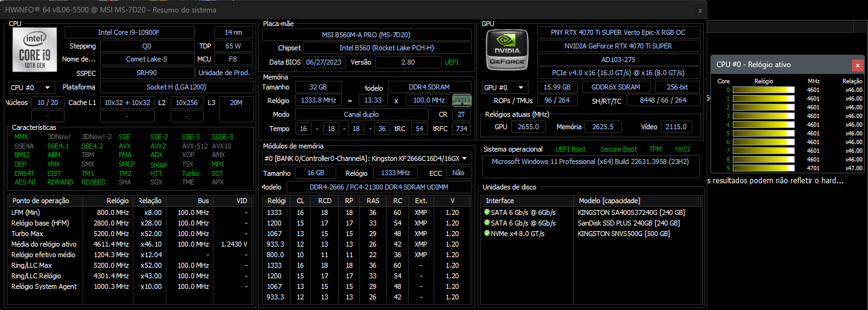Click the Secure Boot label

click(x=618, y=149)
